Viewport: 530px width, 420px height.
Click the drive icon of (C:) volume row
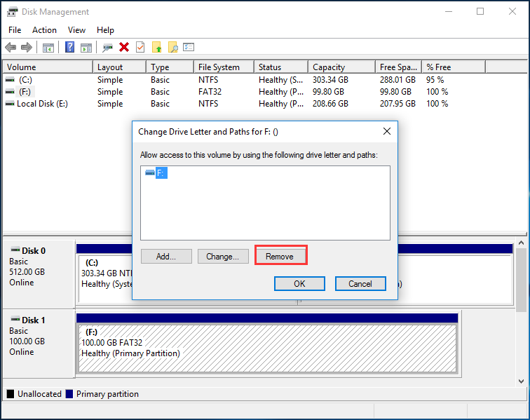point(10,80)
